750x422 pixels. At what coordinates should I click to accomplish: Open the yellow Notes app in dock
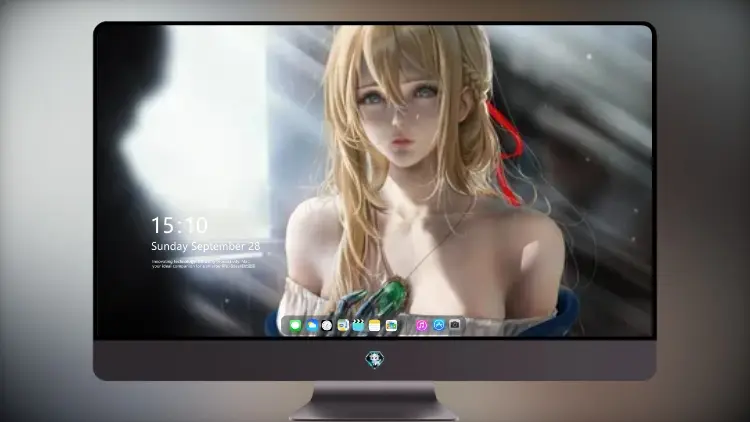point(375,326)
